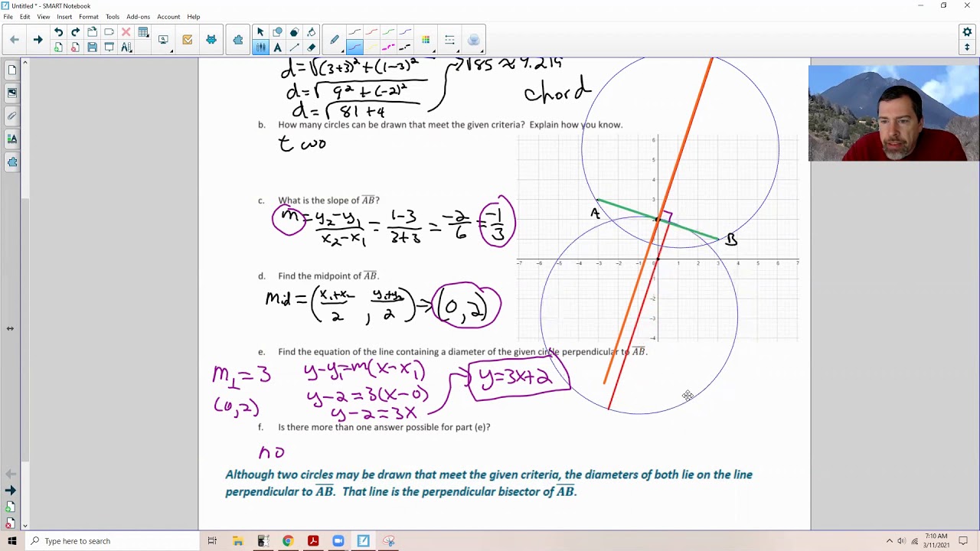The height and width of the screenshot is (551, 980).
Task: Open the Account menu
Action: pyautogui.click(x=168, y=17)
